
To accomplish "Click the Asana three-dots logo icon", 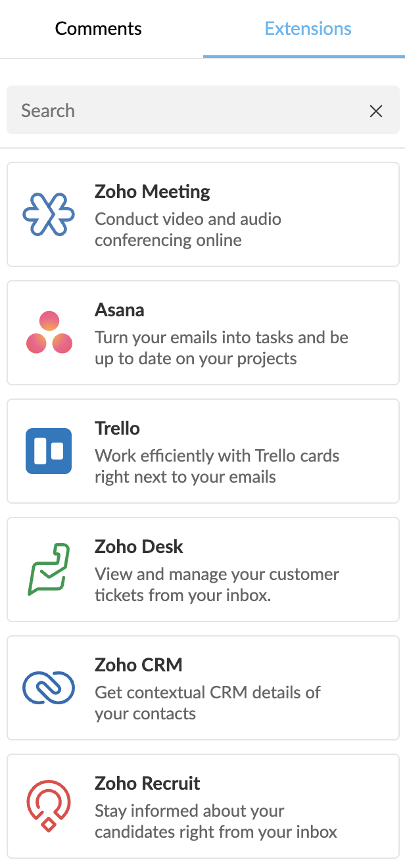I will (x=49, y=333).
